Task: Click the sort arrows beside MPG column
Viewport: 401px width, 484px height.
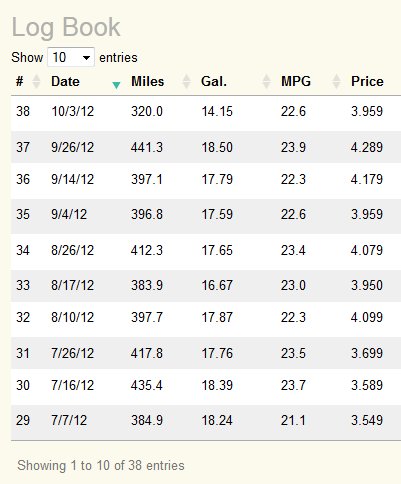Action: 336,82
